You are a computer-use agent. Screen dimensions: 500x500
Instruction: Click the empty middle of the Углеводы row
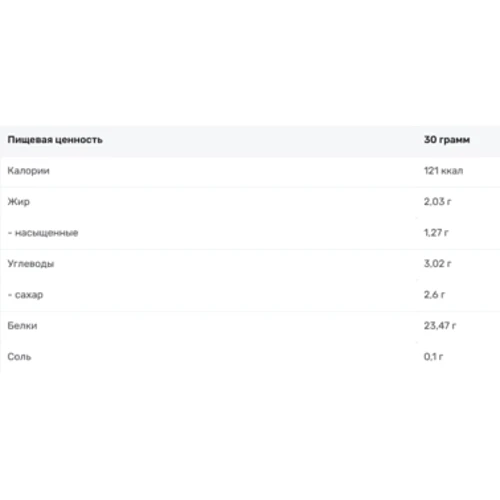(233, 264)
